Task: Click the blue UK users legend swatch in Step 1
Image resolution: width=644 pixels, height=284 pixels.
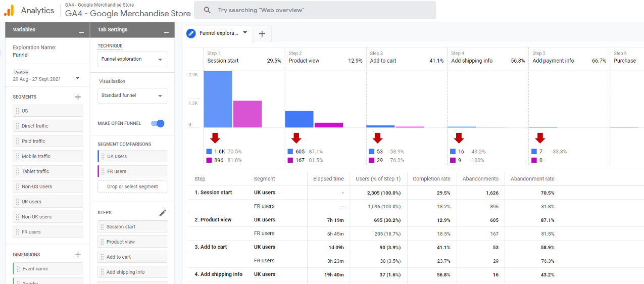Action: click(209, 152)
